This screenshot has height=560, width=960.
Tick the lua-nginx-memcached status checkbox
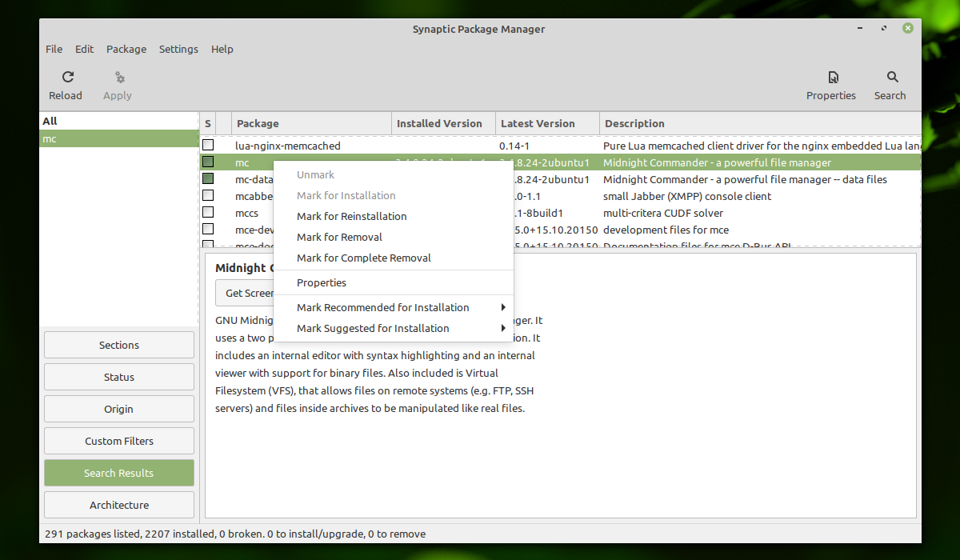click(x=208, y=145)
